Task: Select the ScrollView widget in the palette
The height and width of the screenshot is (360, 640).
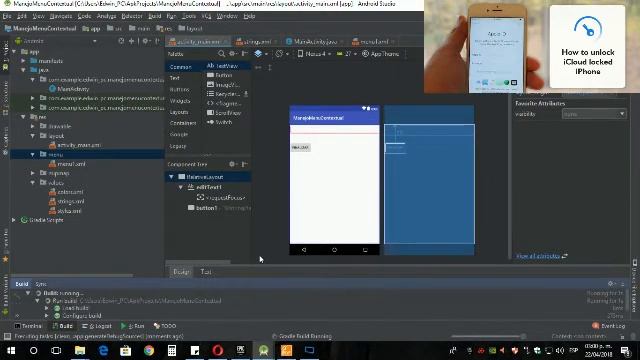Action: click(x=224, y=113)
